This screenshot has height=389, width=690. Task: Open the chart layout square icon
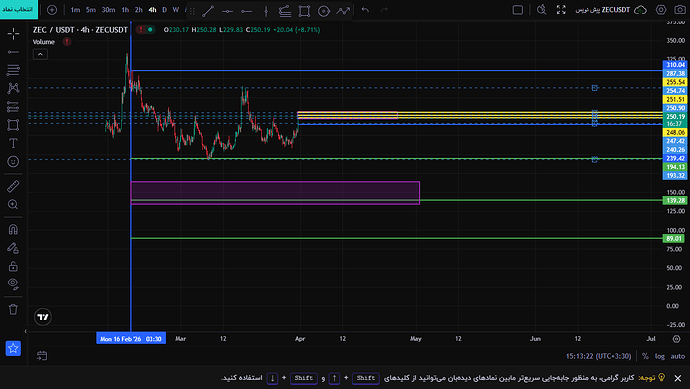(x=518, y=10)
